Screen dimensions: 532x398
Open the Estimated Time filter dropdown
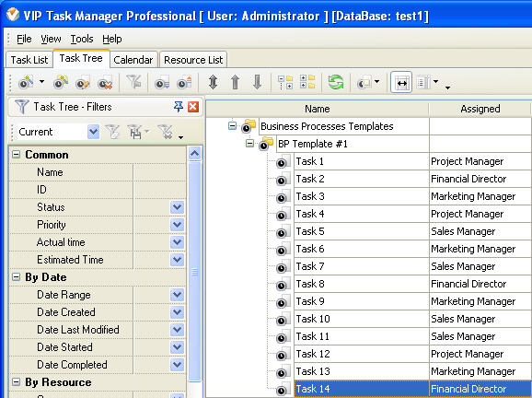(177, 260)
